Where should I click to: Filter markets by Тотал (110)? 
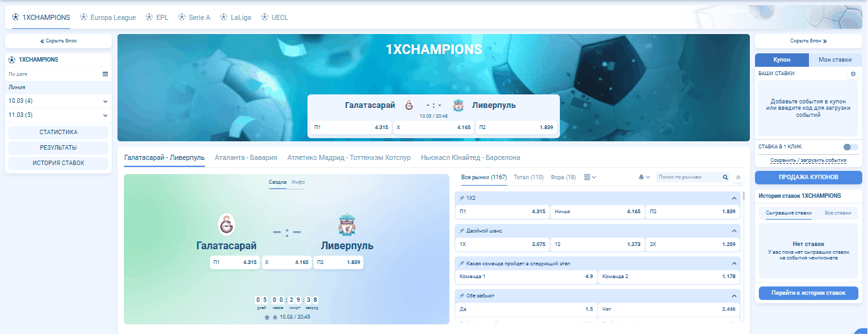[x=529, y=177]
